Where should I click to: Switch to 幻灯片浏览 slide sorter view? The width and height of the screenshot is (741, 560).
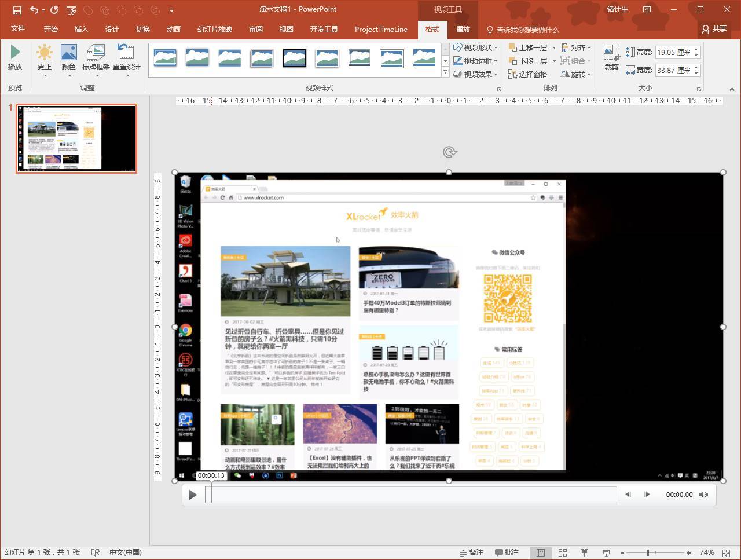tap(563, 552)
